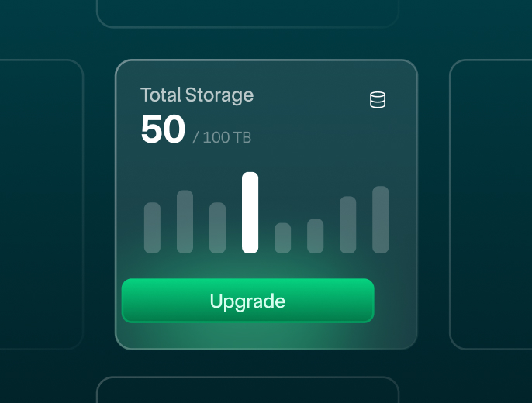Select the empty card on the right

pos(491,205)
